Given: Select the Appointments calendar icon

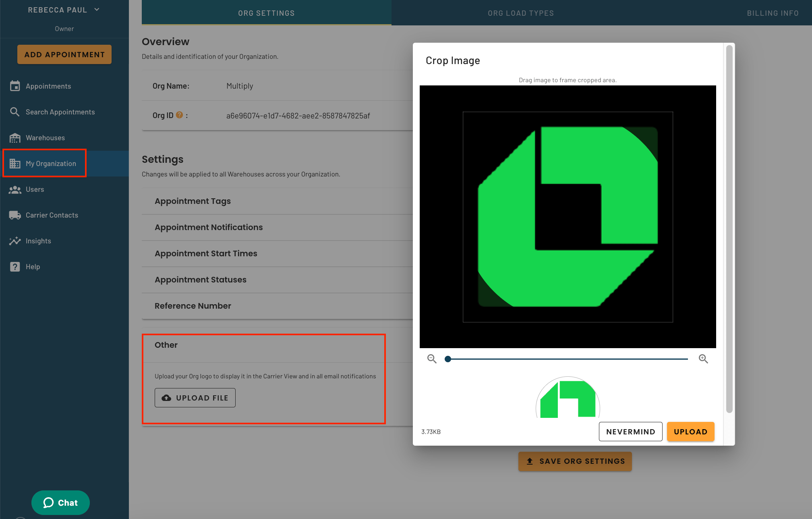Looking at the screenshot, I should (15, 86).
